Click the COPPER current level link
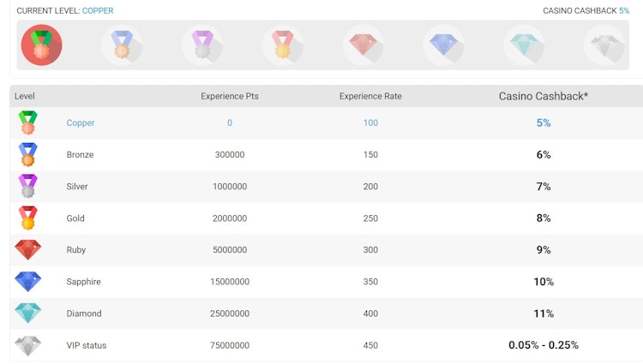The image size is (643, 364). (98, 11)
